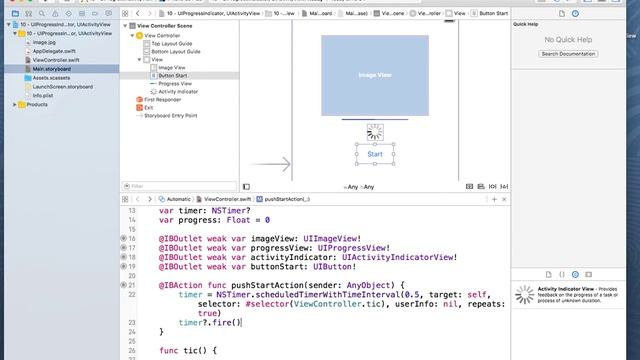The height and width of the screenshot is (360, 640).
Task: Select Exit item in outline
Action: (x=149, y=108)
